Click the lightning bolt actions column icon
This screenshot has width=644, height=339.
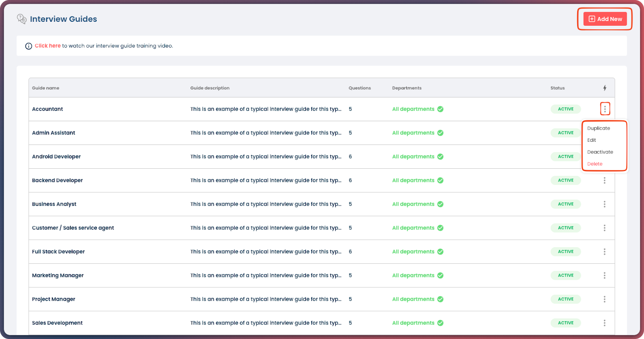click(x=605, y=88)
